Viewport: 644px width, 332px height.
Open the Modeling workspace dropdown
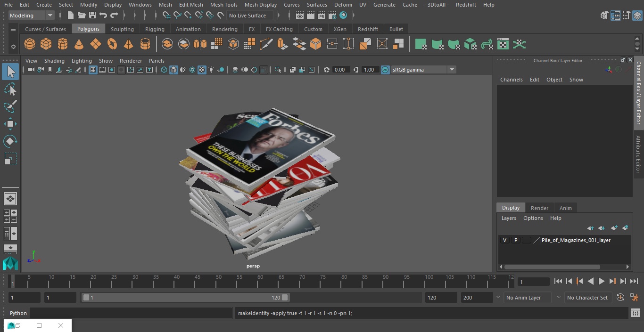31,16
